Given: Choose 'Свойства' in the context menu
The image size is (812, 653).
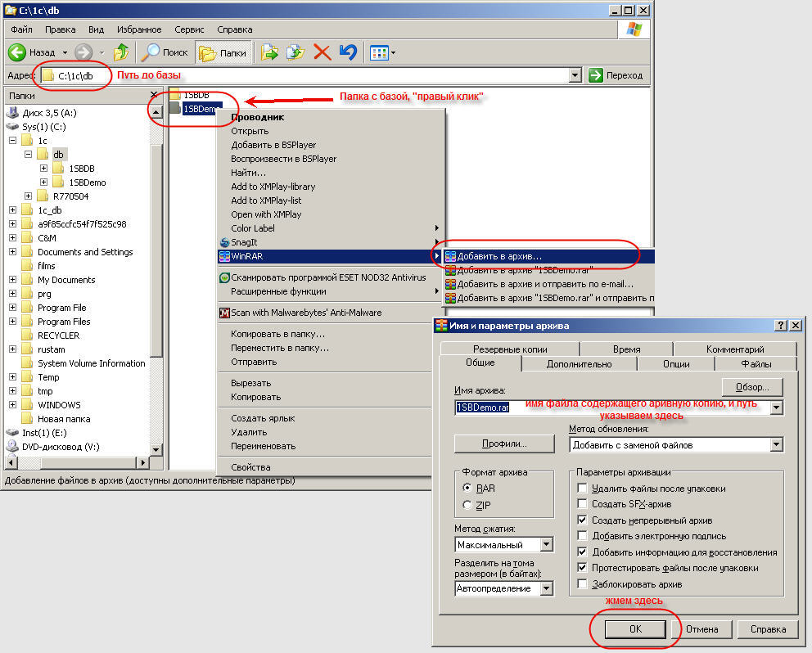Looking at the screenshot, I should point(250,467).
